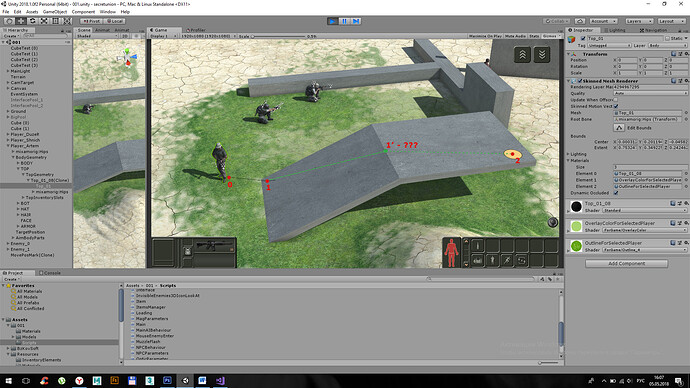
Task: Select the Rotate tool in toolbar
Action: [x=33, y=21]
